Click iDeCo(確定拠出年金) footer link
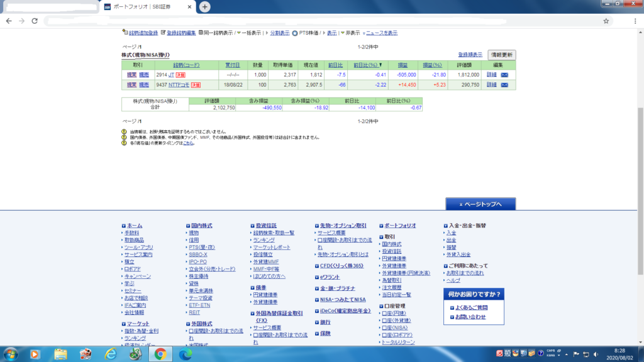This screenshot has height=362, width=644. 345,311
